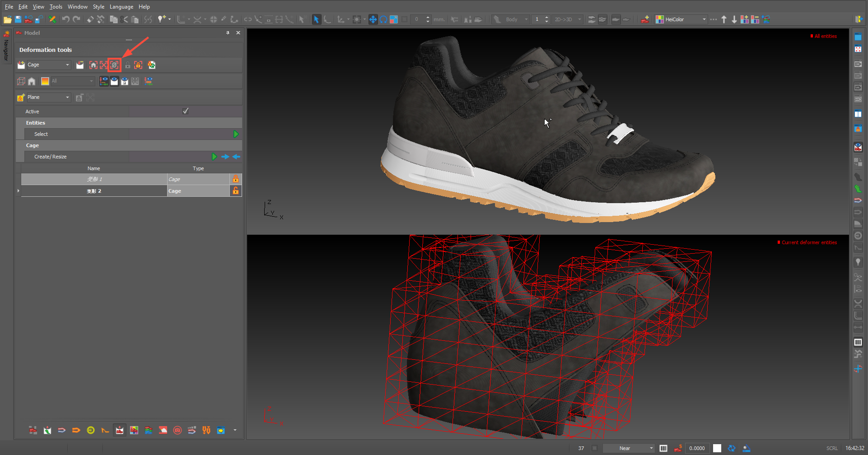Click the green Create/Resize play arrow
The width and height of the screenshot is (868, 455).
(x=214, y=157)
